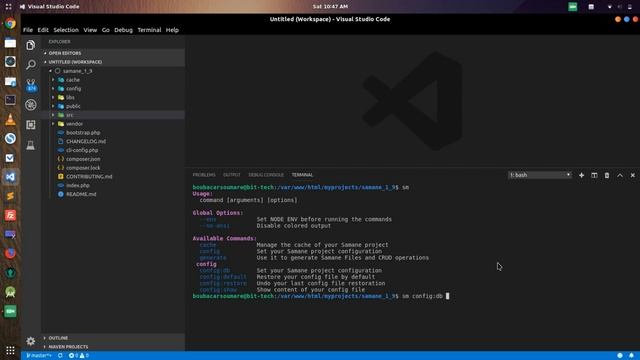Open composer.lock file

(83, 168)
